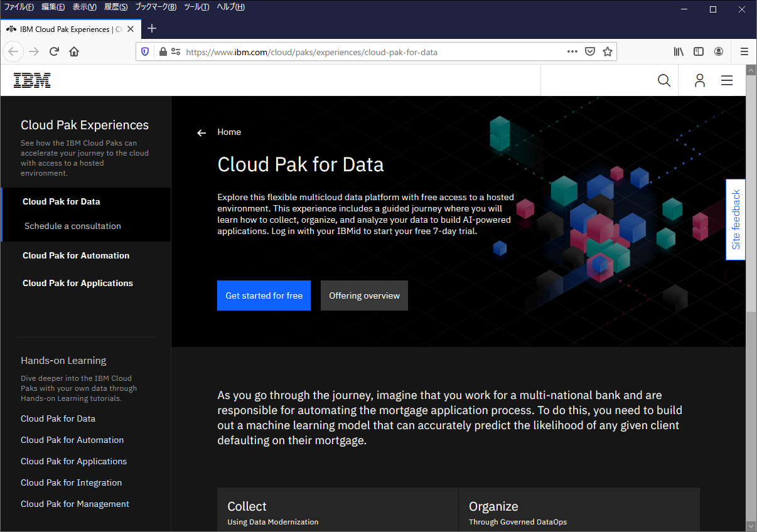Open the IBM site search icon
Viewport: 757px width, 532px height.
click(663, 80)
